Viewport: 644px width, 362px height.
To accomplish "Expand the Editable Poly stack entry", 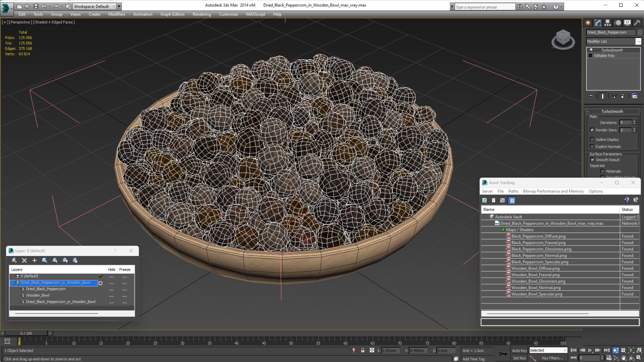I will pos(591,55).
